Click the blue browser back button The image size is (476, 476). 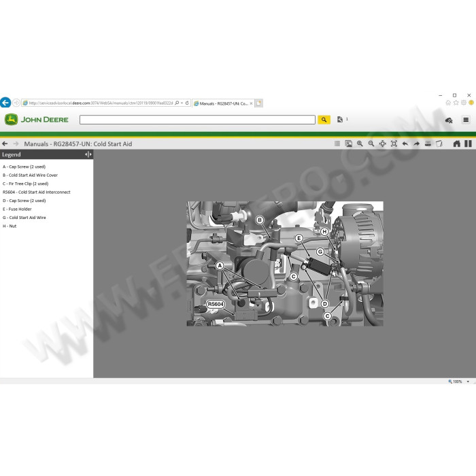pos(5,103)
